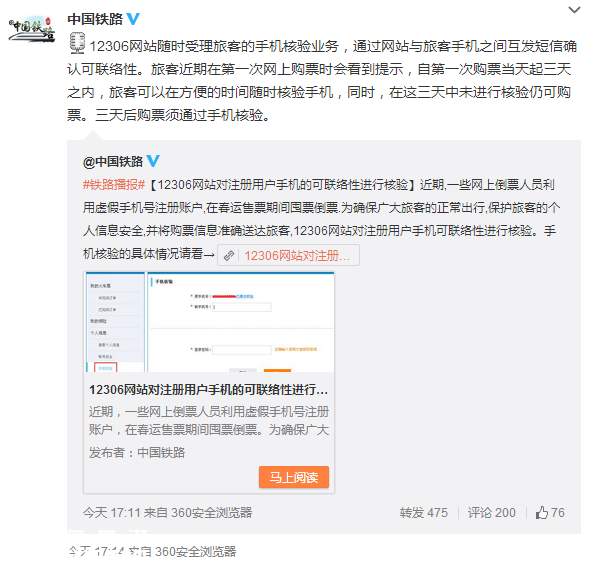Click the microphone emoji at post start

pos(77,43)
